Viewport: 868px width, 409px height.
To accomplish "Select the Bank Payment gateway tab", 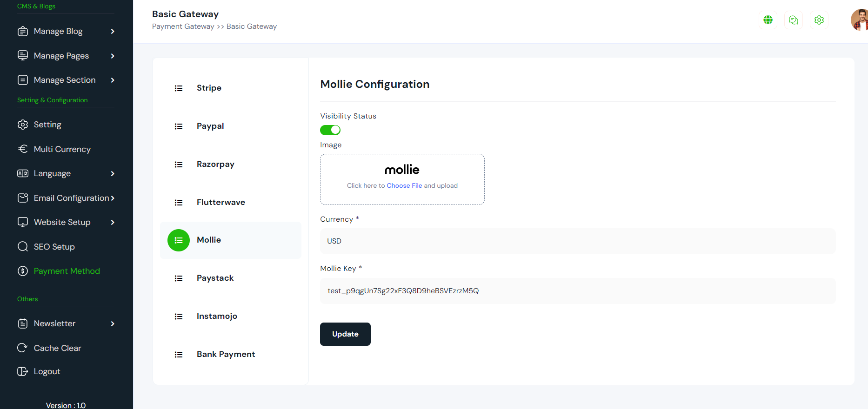I will (x=226, y=354).
